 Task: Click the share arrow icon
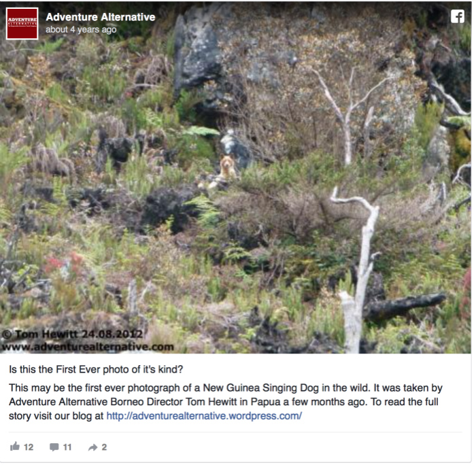pos(93,447)
